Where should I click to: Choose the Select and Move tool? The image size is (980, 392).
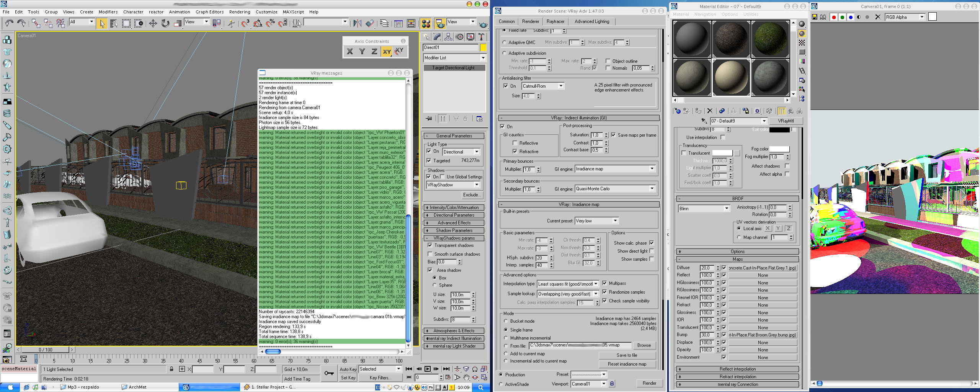click(153, 23)
